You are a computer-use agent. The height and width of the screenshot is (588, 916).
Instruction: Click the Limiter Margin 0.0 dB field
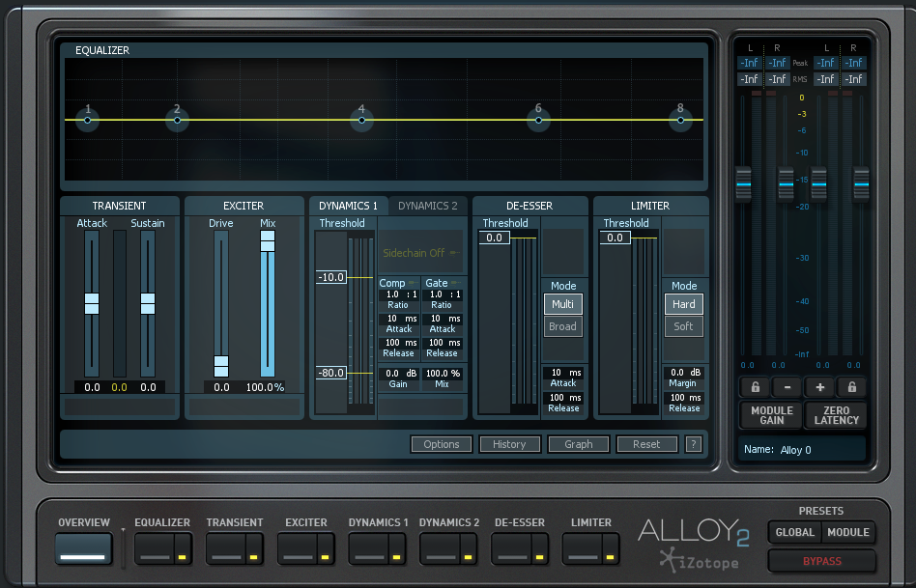683,373
